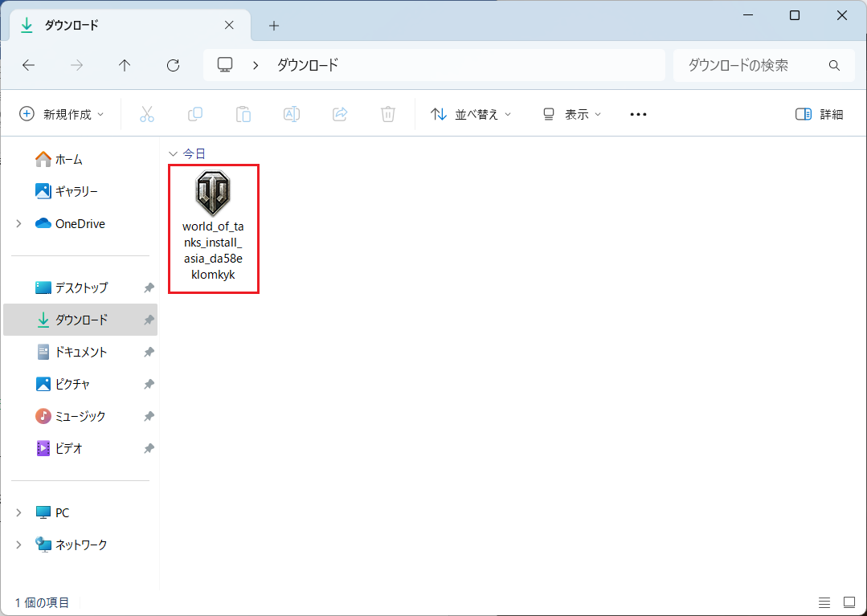Click the trash delete icon

388,114
